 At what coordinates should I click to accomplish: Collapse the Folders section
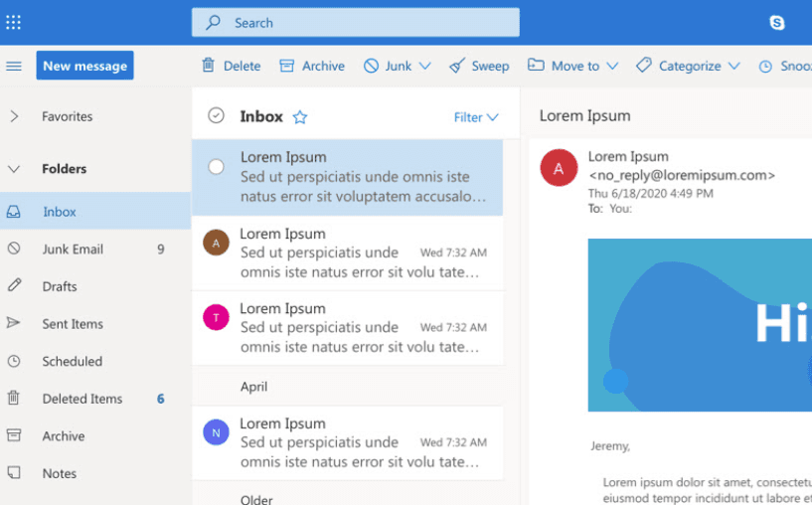[14, 169]
